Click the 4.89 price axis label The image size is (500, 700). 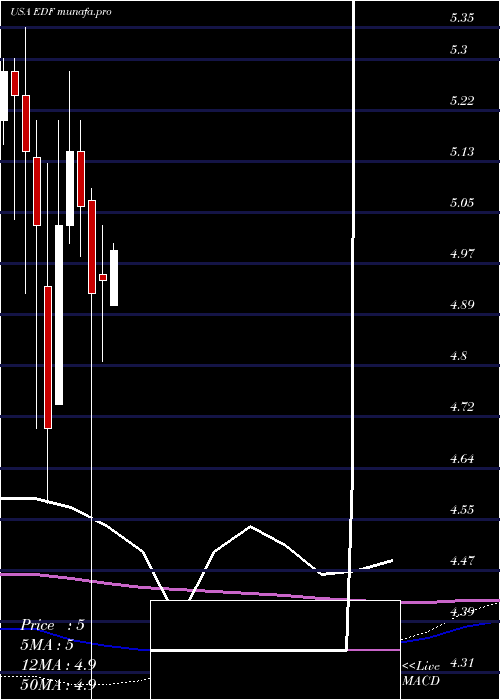pyautogui.click(x=462, y=305)
